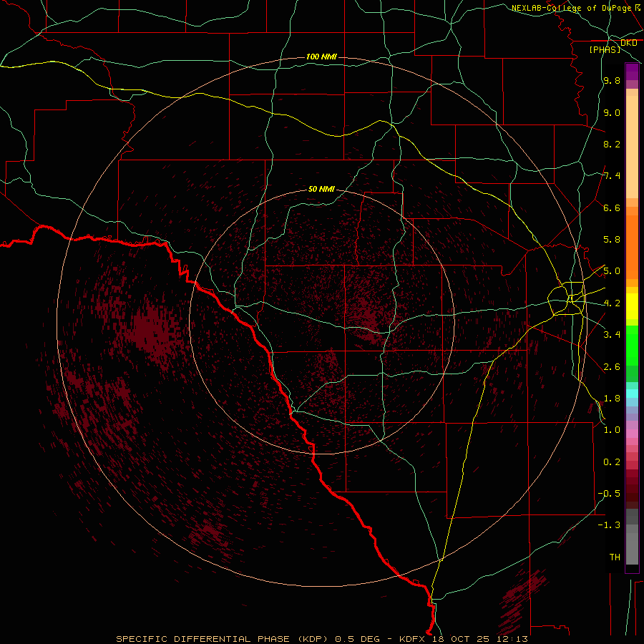Click the pink segment of the color bar

(x=632, y=434)
